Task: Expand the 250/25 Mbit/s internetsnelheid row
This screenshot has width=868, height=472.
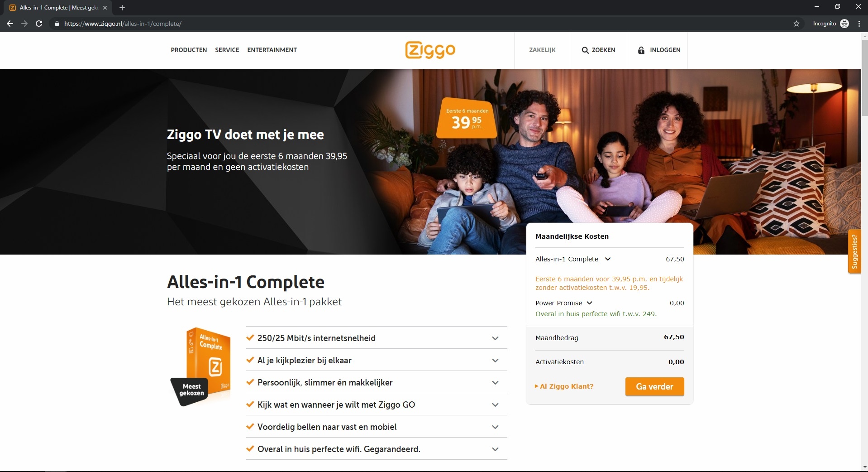Action: 377,338
